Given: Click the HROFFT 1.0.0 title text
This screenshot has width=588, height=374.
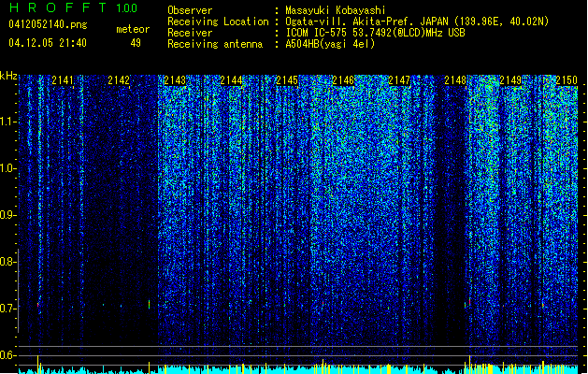Looking at the screenshot, I should [74, 7].
